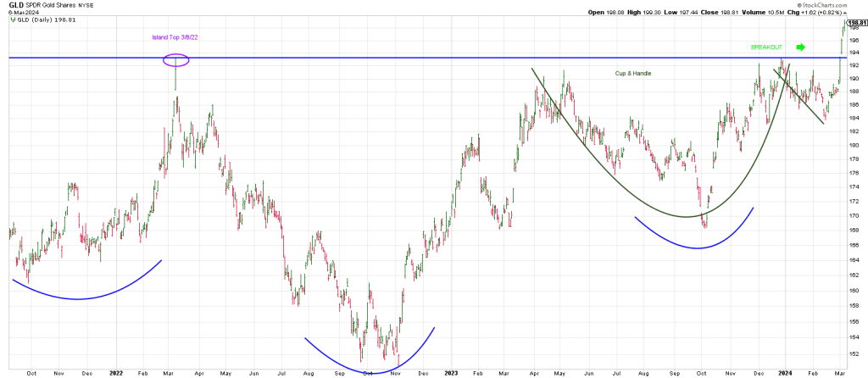Screen dimensions: 868x378
Task: Select the GLD ticker symbol heading
Action: click(14, 4)
